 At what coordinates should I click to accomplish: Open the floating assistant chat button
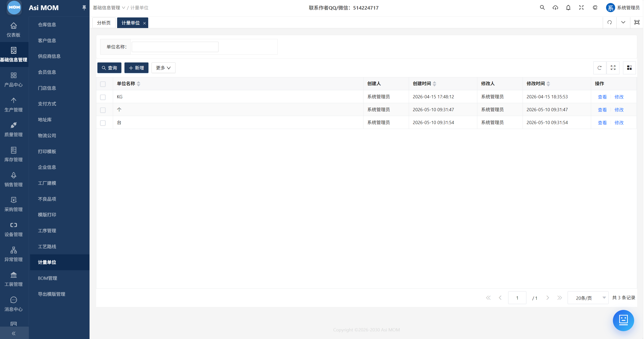click(623, 320)
